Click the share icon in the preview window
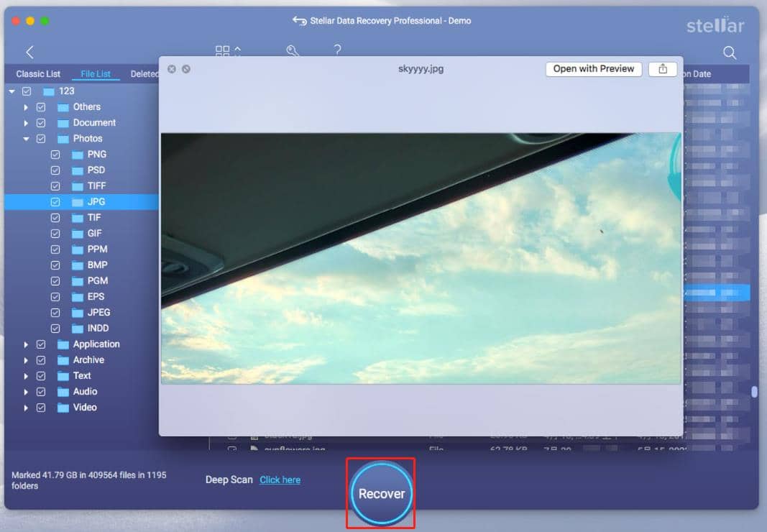767x532 pixels. (x=662, y=69)
